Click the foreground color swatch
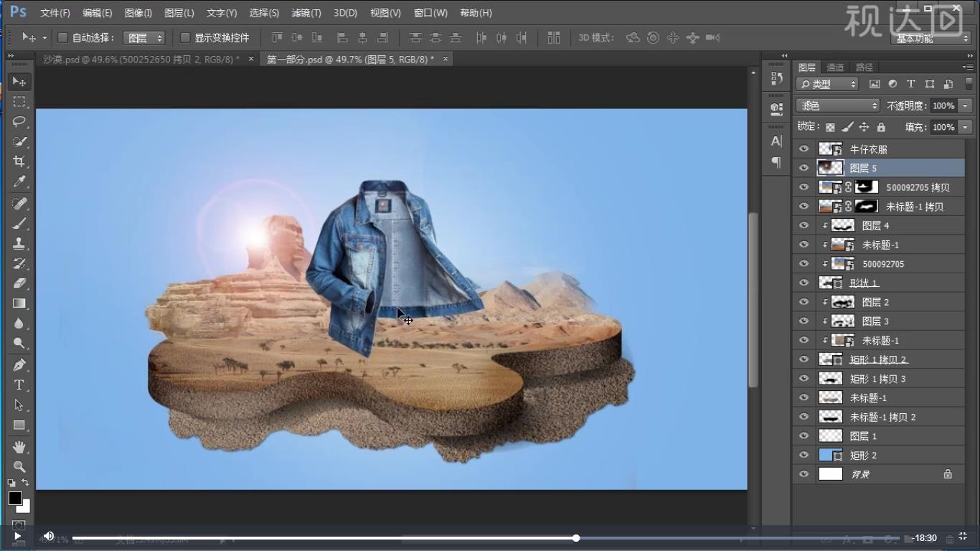Image resolution: width=980 pixels, height=551 pixels. [15, 498]
